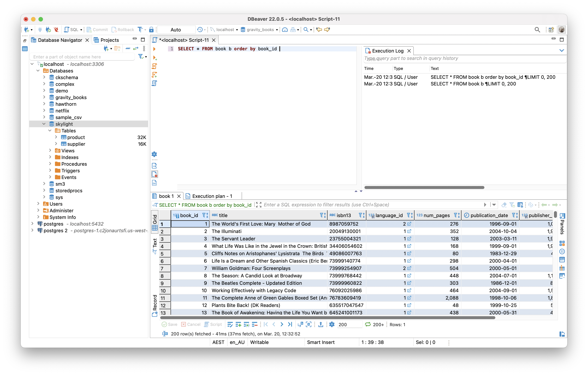Expand the gravity_books database node
This screenshot has height=375, width=588.
(44, 97)
